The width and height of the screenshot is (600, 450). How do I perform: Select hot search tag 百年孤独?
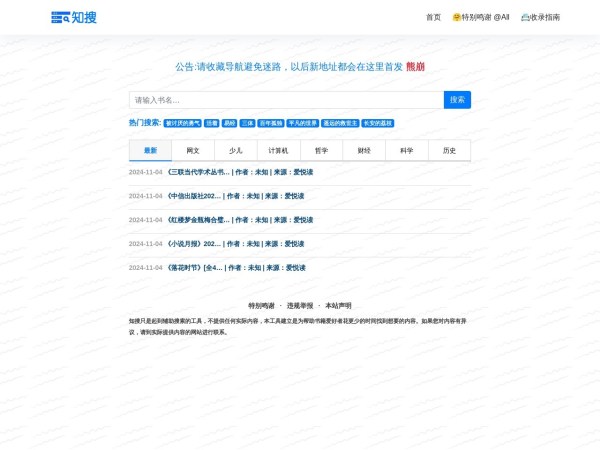tap(271, 123)
